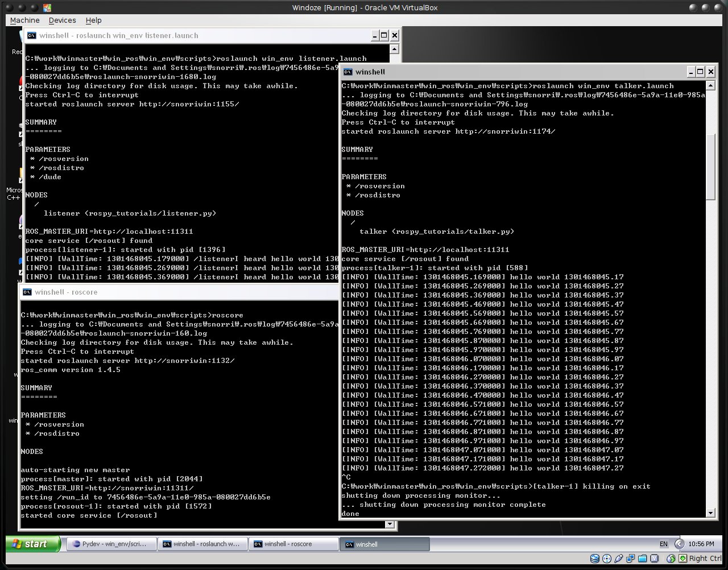Click the optical disc drive status icon
This screenshot has height=570, width=728.
coord(607,559)
